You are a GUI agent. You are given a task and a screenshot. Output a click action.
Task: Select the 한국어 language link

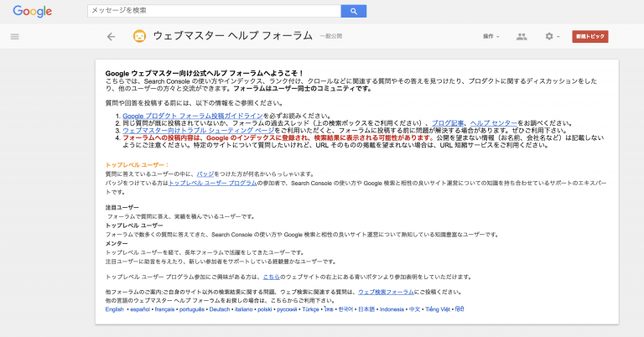tap(345, 309)
